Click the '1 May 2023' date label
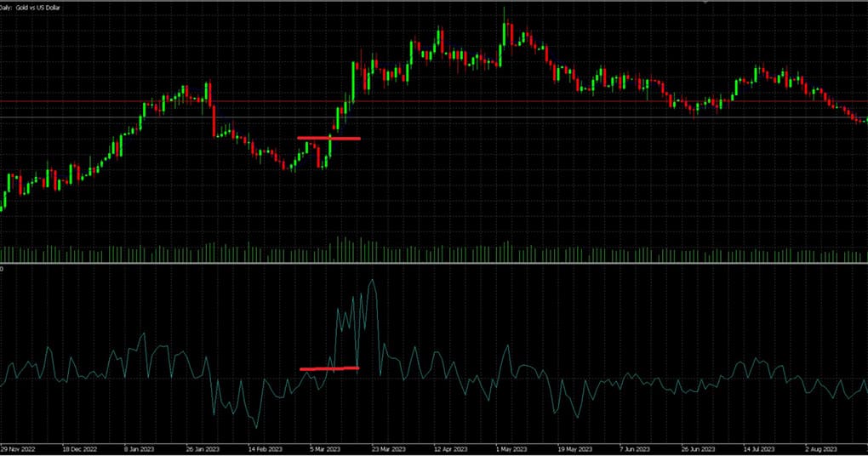 pos(511,449)
